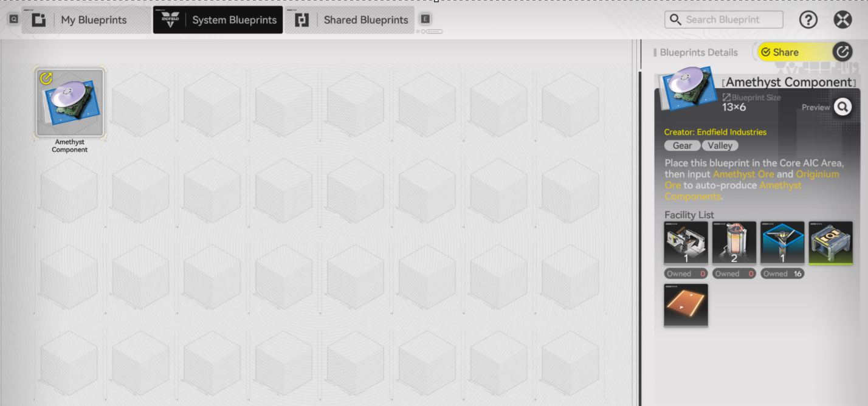This screenshot has height=406, width=868.
Task: Select the orange conveyor belt facility icon
Action: (x=686, y=305)
